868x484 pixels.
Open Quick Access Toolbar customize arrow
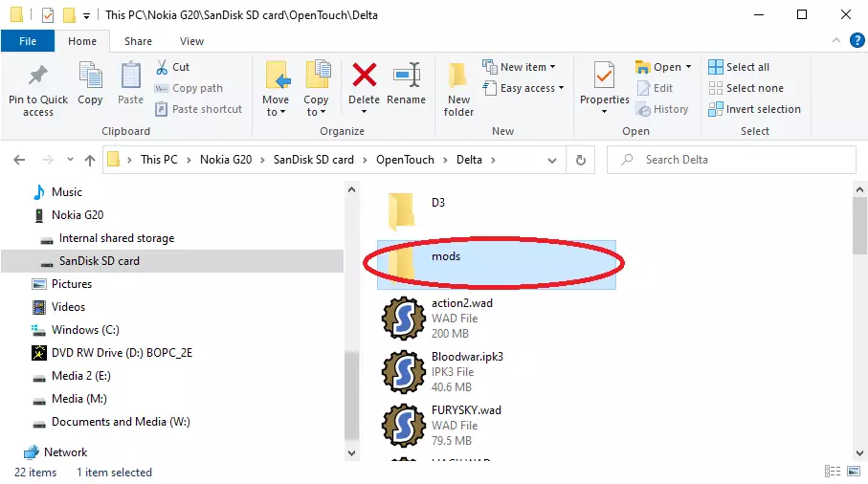pyautogui.click(x=86, y=15)
